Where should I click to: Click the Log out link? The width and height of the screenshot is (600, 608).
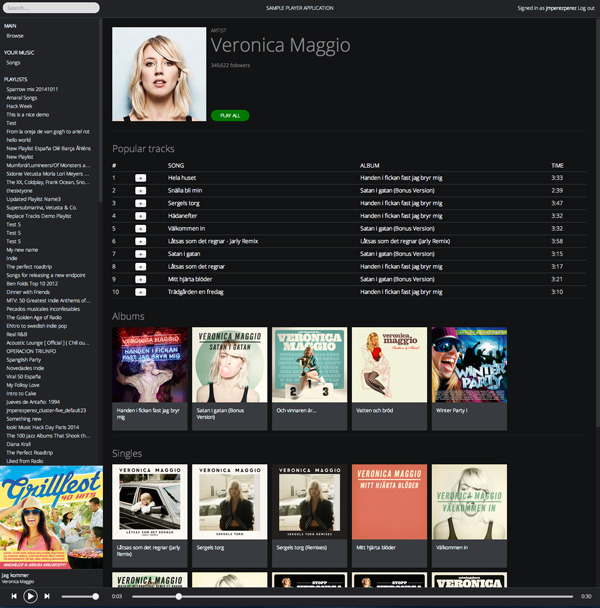pyautogui.click(x=586, y=7)
